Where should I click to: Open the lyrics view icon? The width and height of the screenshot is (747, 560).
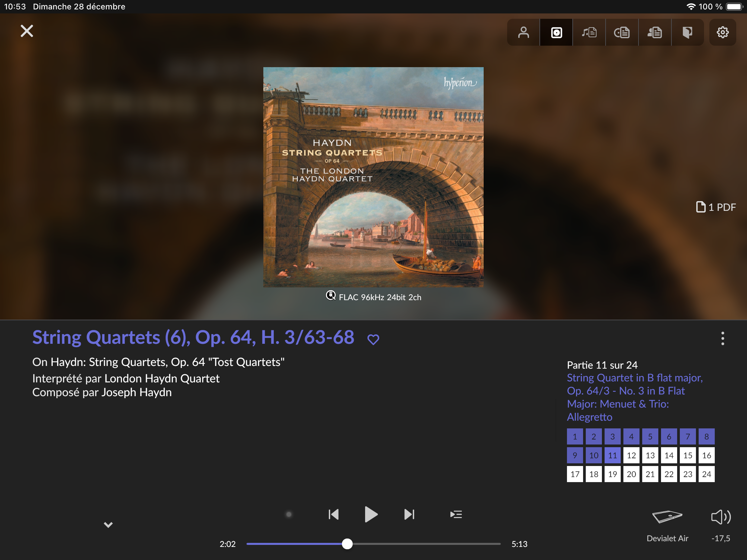tap(589, 33)
